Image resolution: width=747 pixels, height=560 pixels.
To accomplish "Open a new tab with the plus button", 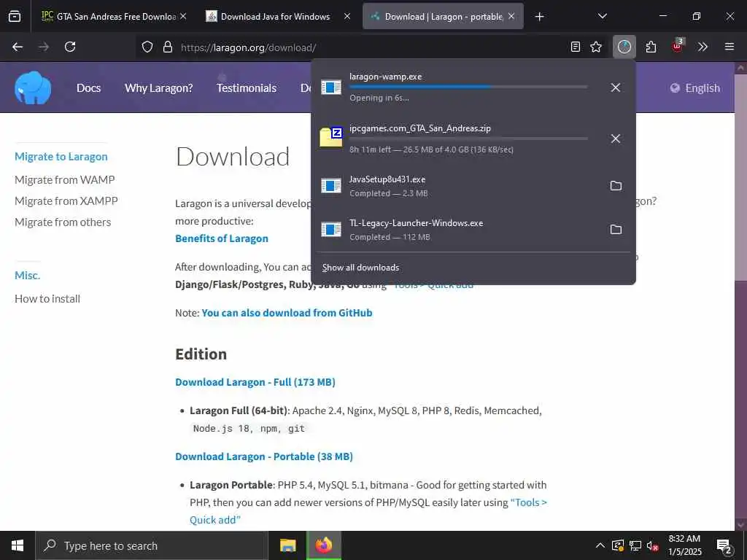I will (x=539, y=17).
